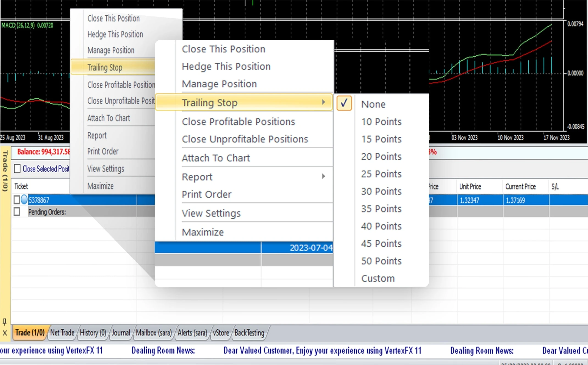Open the Mailbox (sara) tab
The width and height of the screenshot is (588, 365).
(x=153, y=333)
